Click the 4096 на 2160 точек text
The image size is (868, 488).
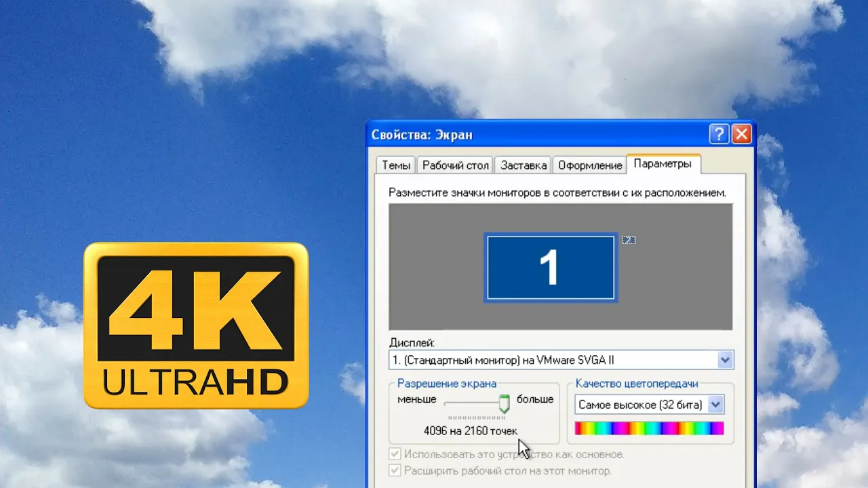click(471, 430)
